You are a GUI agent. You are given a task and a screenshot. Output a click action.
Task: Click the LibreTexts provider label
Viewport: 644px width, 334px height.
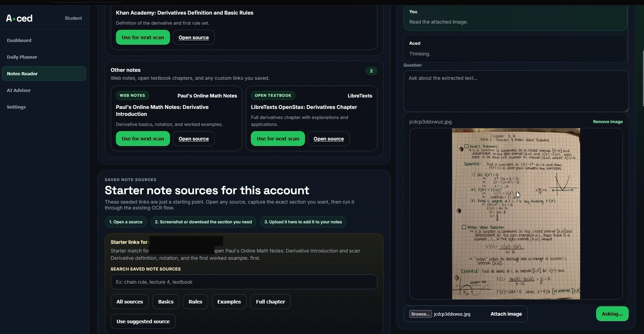pyautogui.click(x=360, y=96)
